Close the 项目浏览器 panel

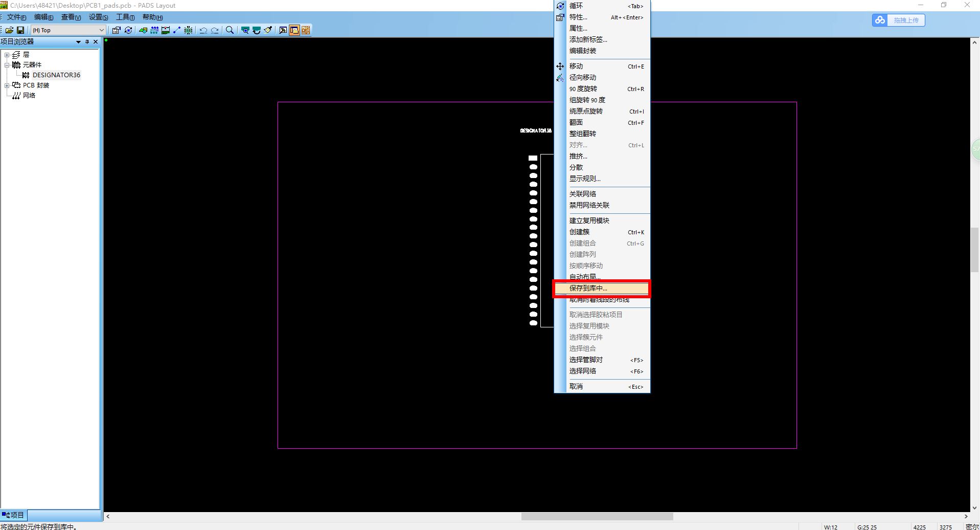pos(96,42)
